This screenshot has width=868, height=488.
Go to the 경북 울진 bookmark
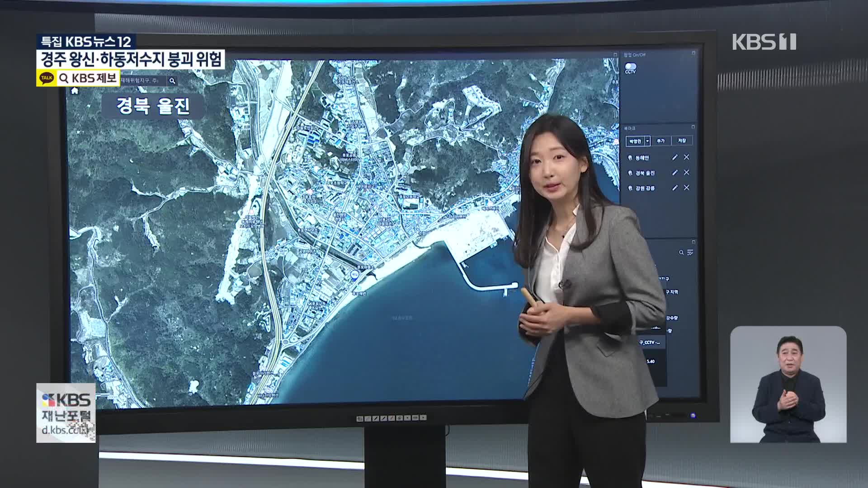(645, 173)
